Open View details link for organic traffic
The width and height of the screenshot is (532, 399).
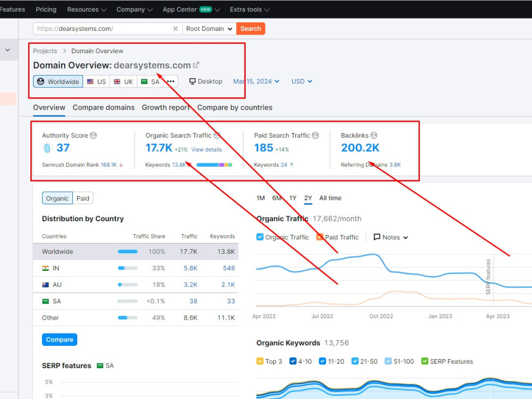pos(206,149)
